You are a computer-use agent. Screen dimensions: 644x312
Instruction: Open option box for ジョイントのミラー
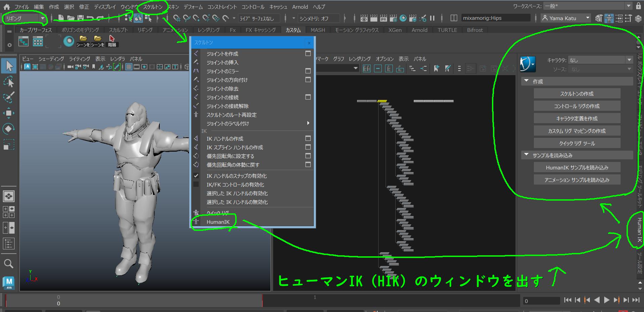click(308, 71)
